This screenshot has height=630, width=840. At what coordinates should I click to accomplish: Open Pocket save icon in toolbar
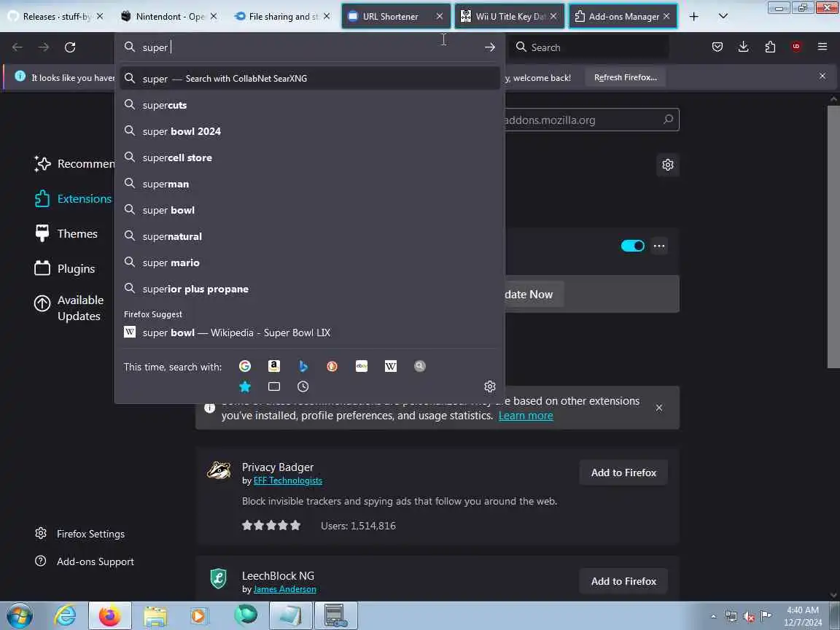point(717,47)
